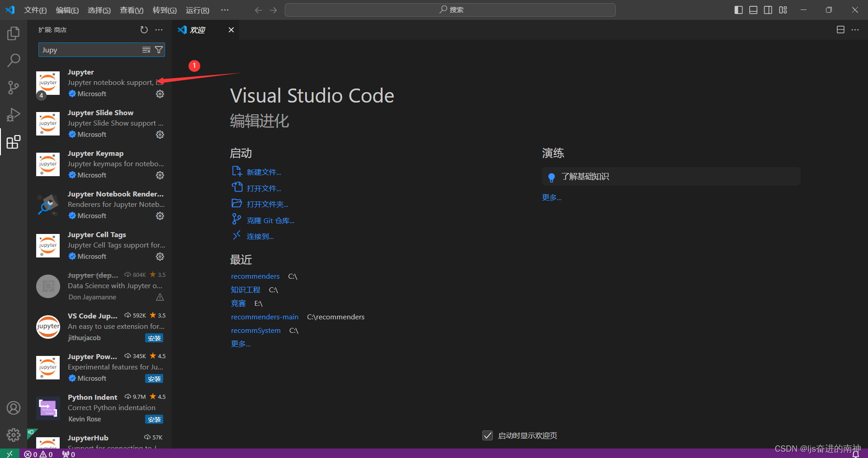868x458 pixels.
Task: Select the Extensions view icon
Action: click(x=14, y=142)
